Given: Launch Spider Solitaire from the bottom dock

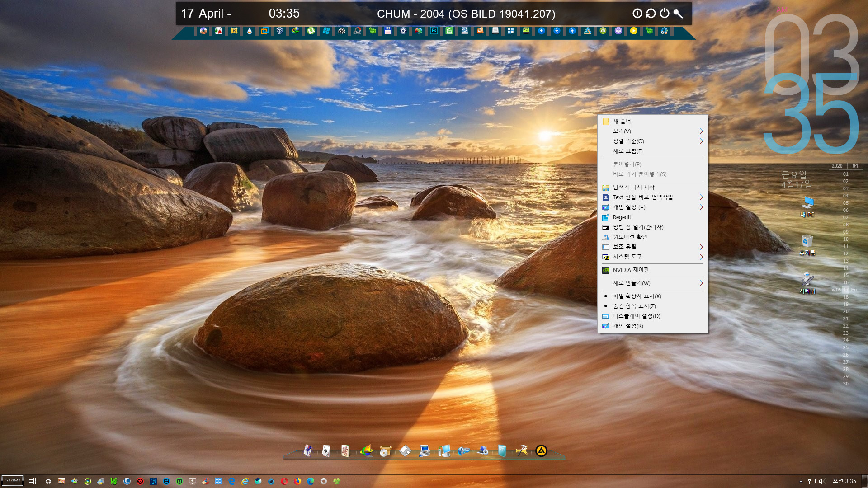Looking at the screenshot, I should tap(307, 450).
